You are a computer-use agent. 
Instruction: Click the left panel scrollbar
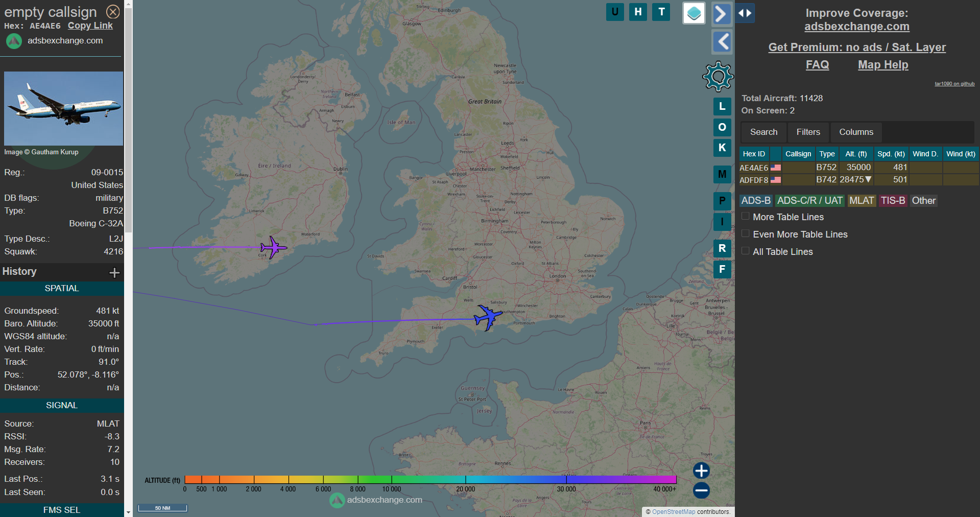coord(128,120)
